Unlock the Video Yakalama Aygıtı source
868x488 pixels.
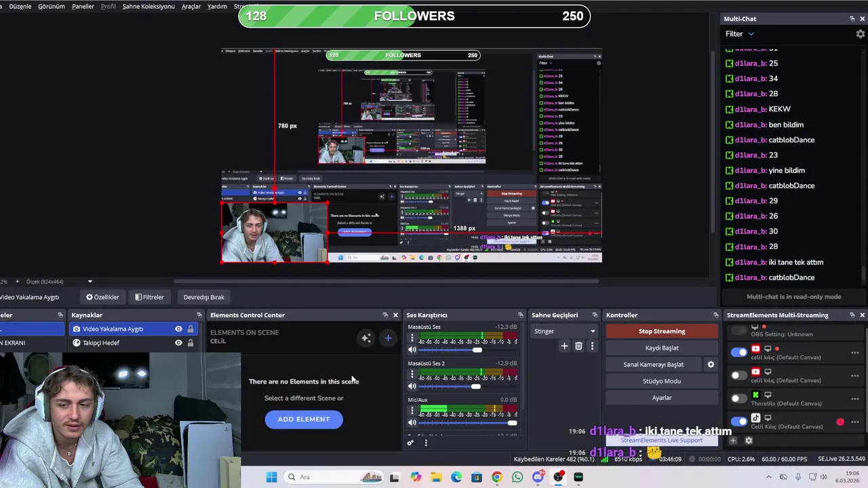[x=191, y=329]
